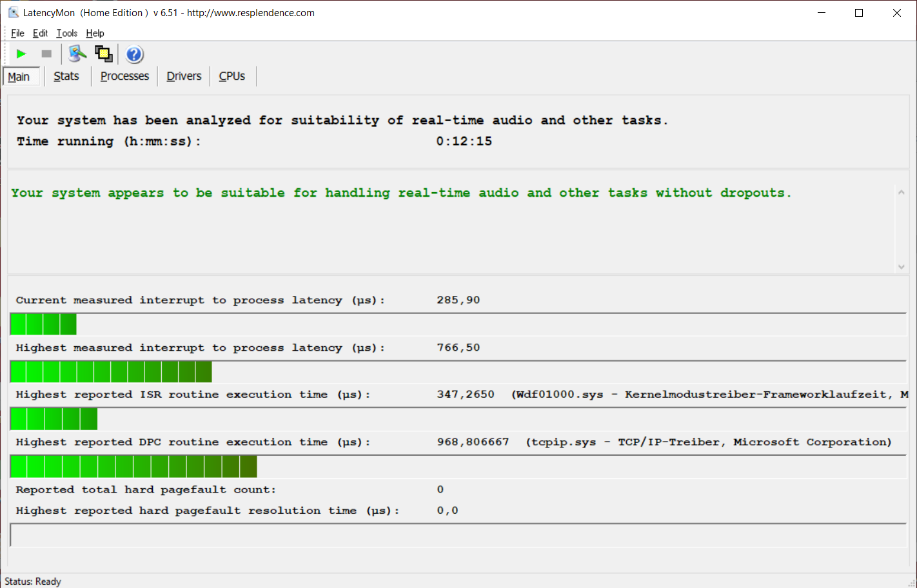Switch to the CPUs tab

pos(232,76)
